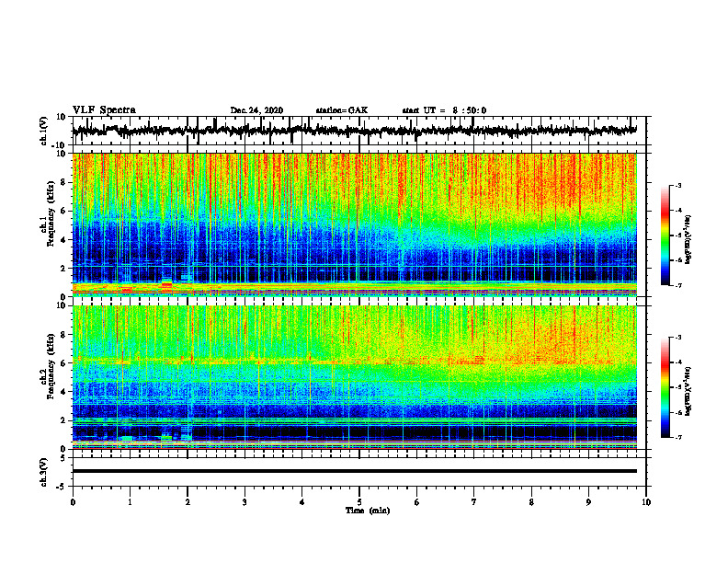
Task: Click time axis tick label "1"
Action: click(x=130, y=502)
